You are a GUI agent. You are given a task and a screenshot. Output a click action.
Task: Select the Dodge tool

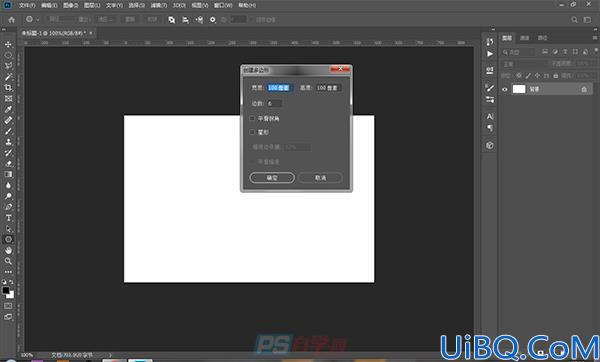tap(8, 196)
